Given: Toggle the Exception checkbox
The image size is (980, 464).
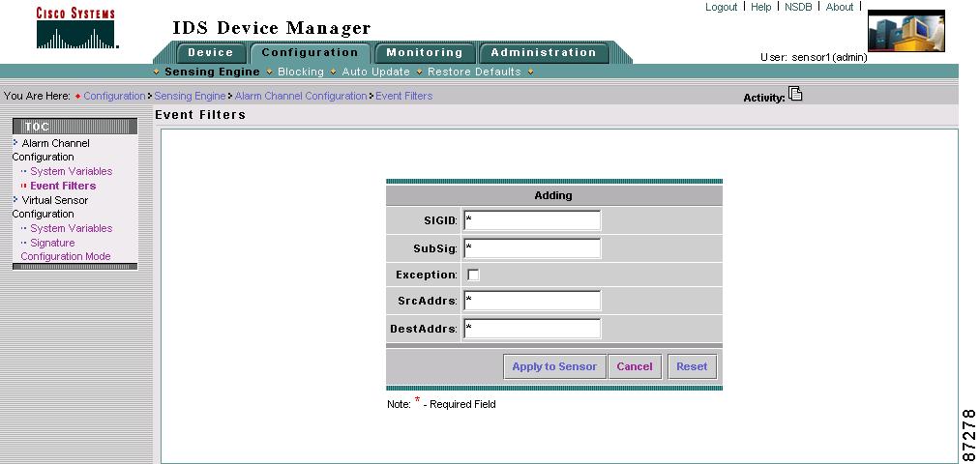Looking at the screenshot, I should tap(474, 275).
